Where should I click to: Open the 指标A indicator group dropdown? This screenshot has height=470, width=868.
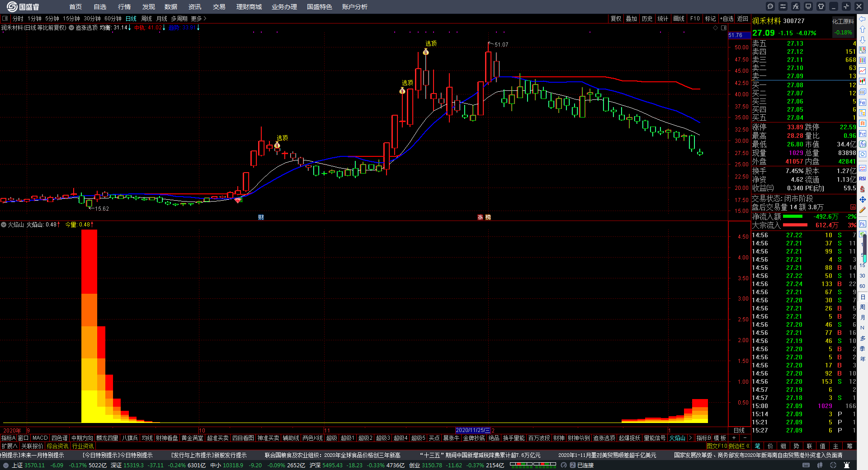[8, 438]
